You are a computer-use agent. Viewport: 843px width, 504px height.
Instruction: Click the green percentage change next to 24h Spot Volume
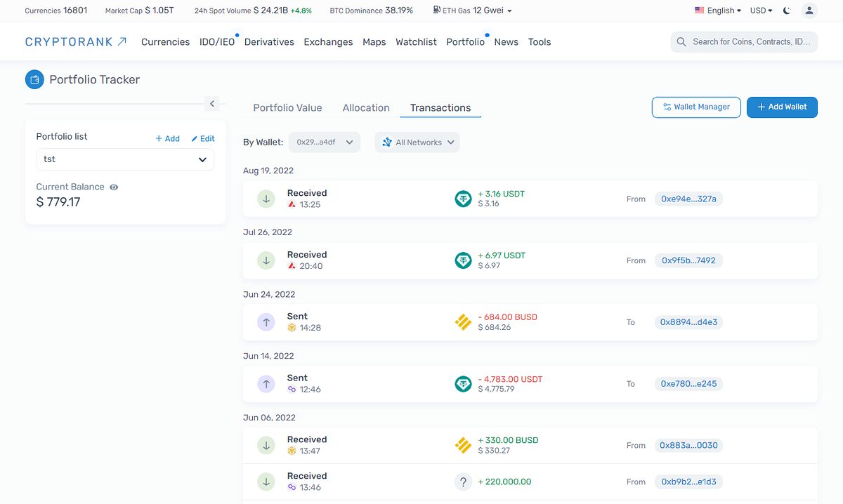pos(301,11)
